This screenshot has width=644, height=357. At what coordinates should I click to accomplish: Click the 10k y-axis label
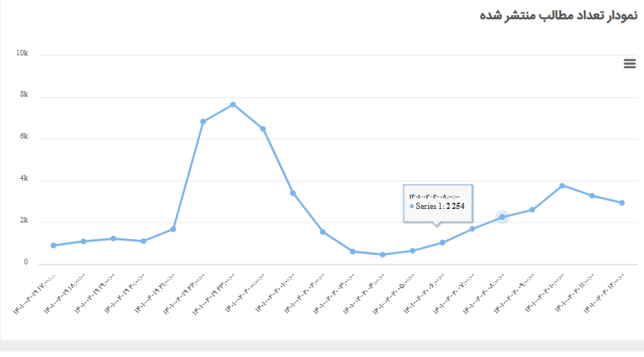click(22, 53)
